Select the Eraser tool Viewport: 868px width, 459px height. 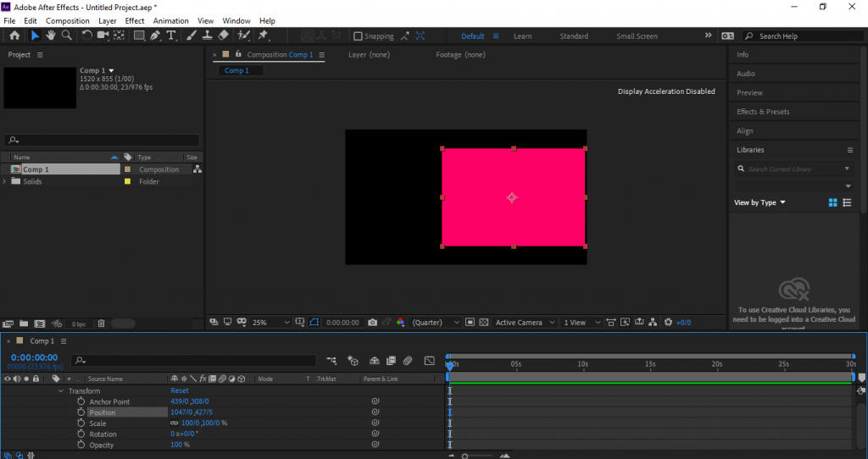pos(223,36)
